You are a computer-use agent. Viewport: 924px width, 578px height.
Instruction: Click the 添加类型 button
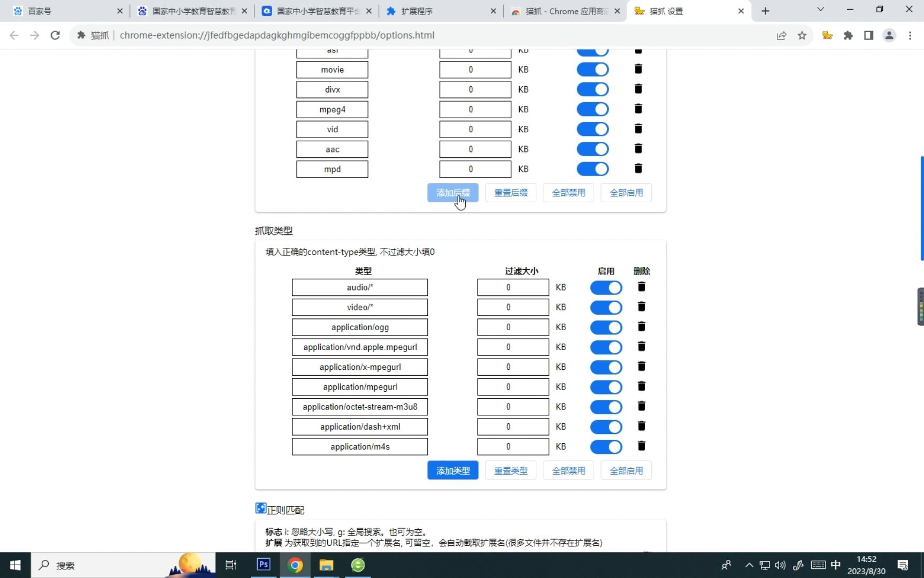point(453,470)
